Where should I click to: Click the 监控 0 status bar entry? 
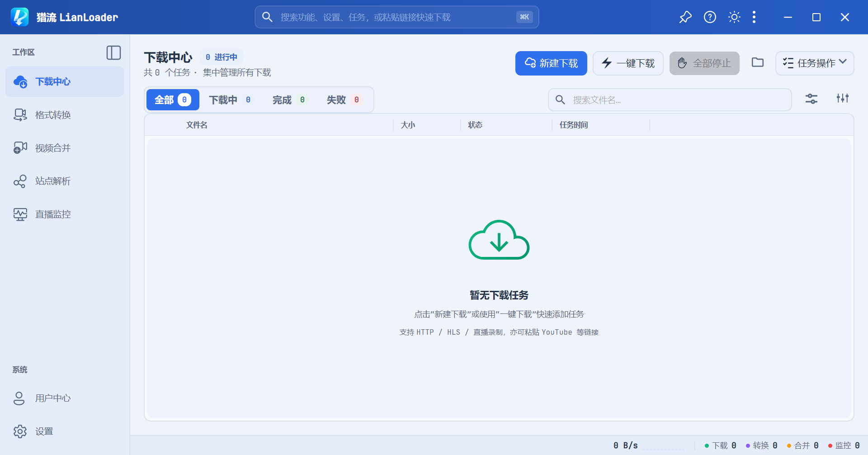pyautogui.click(x=844, y=446)
